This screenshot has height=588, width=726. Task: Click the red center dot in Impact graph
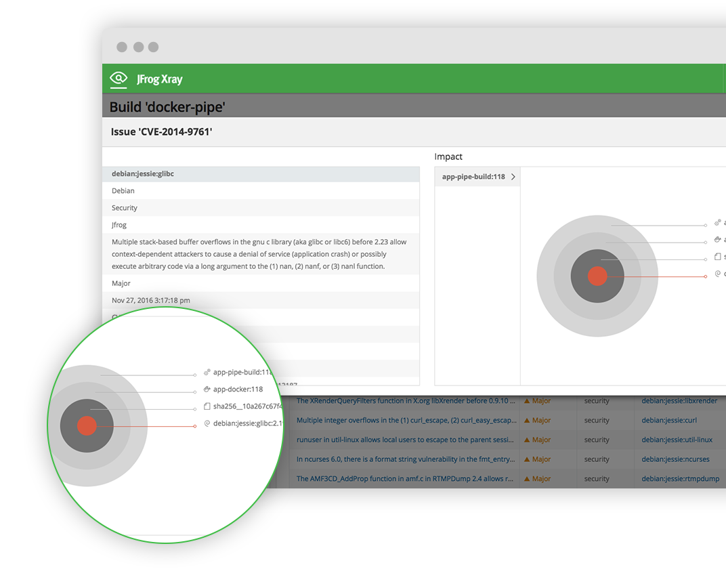pos(597,276)
